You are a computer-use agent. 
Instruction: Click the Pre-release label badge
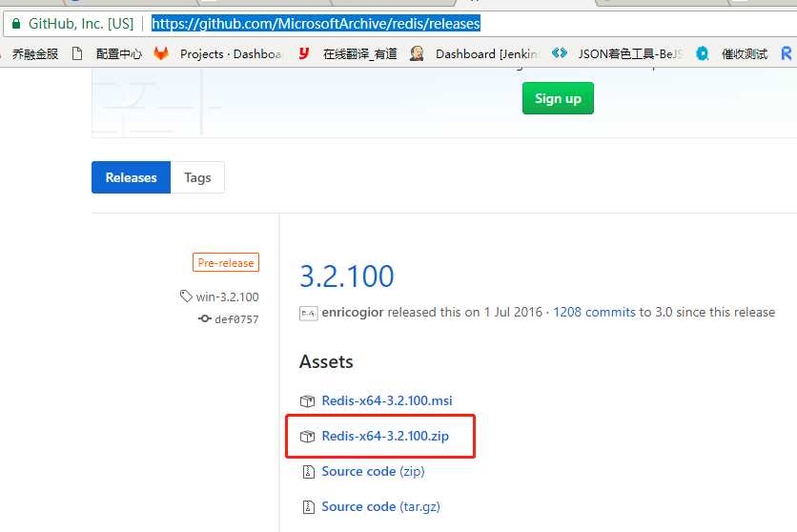(x=226, y=263)
